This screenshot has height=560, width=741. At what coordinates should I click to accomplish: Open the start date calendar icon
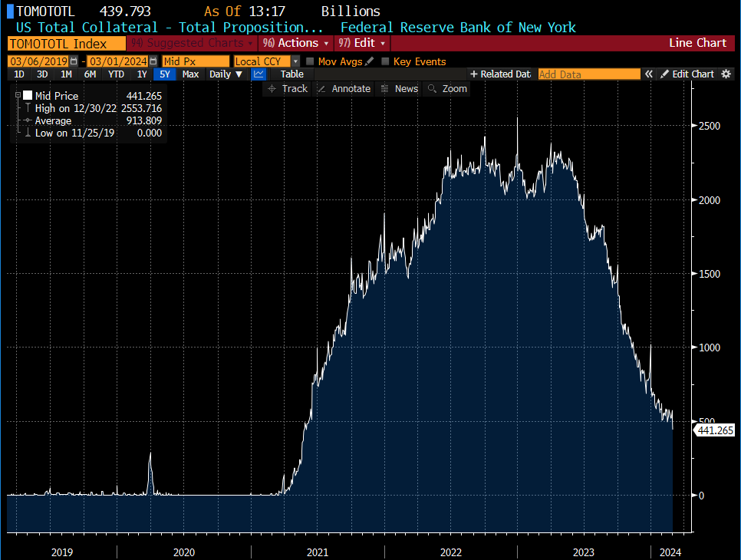click(x=74, y=61)
